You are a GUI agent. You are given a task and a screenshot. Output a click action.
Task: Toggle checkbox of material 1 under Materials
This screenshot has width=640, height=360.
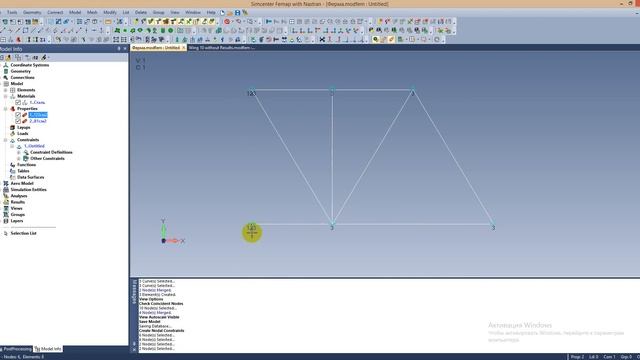(x=18, y=102)
